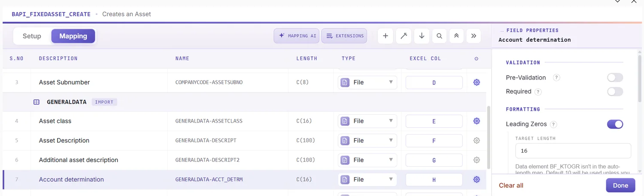Click the DESCRIPTION column header
Viewport: 644px width, 196px height.
(58, 58)
